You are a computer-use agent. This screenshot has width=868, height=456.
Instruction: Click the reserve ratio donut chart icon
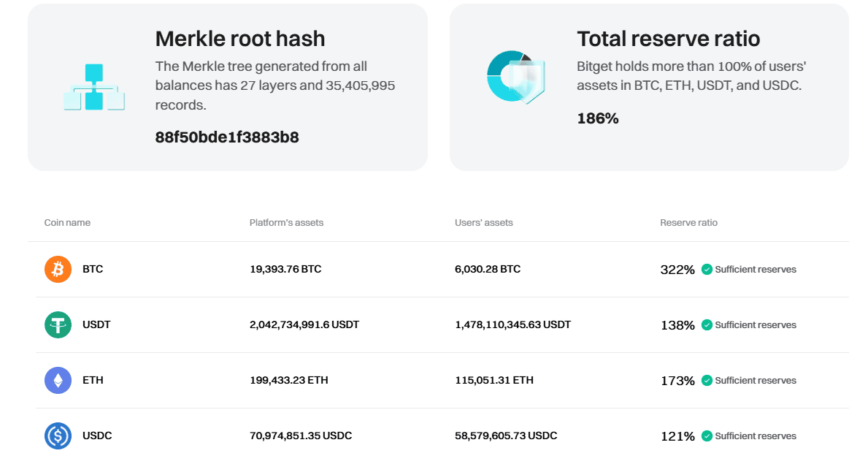(x=515, y=77)
